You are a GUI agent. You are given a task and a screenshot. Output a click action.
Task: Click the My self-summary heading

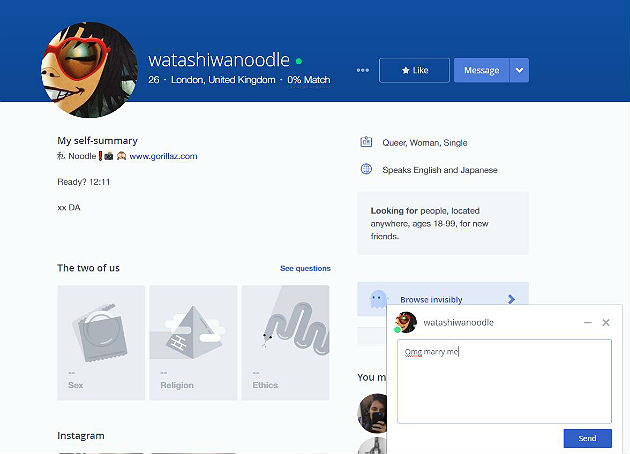tap(98, 141)
